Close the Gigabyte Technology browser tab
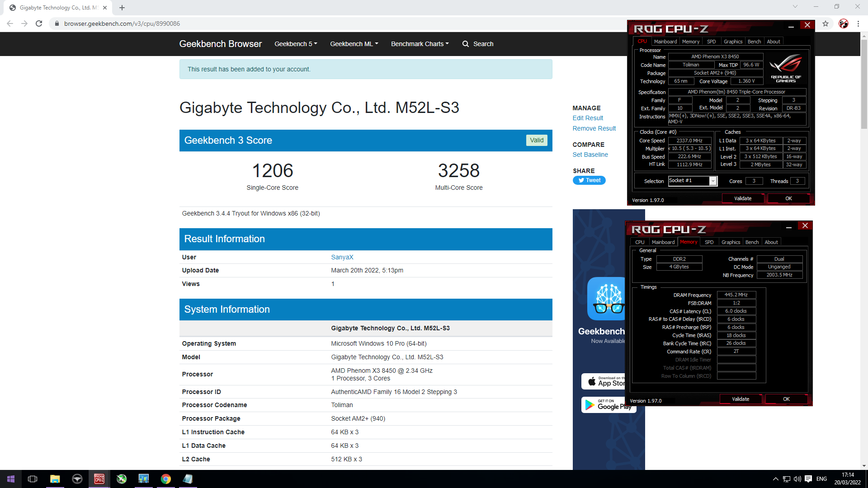 [x=105, y=8]
